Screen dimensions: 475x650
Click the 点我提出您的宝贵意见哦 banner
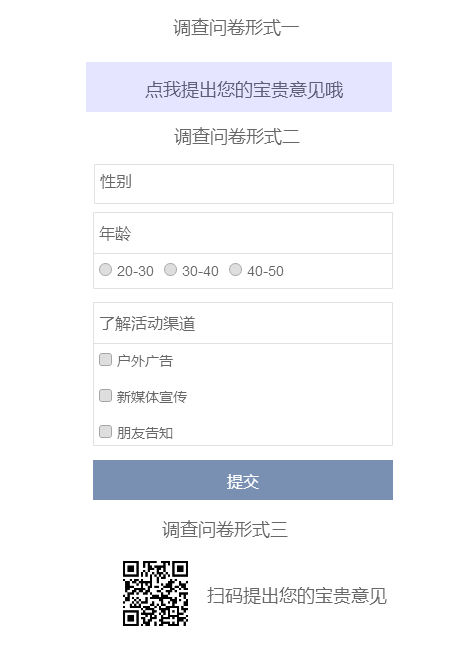pyautogui.click(x=239, y=87)
